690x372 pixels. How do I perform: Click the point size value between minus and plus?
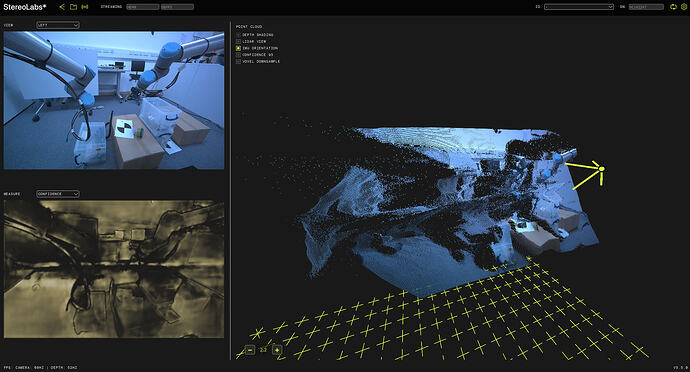263,350
